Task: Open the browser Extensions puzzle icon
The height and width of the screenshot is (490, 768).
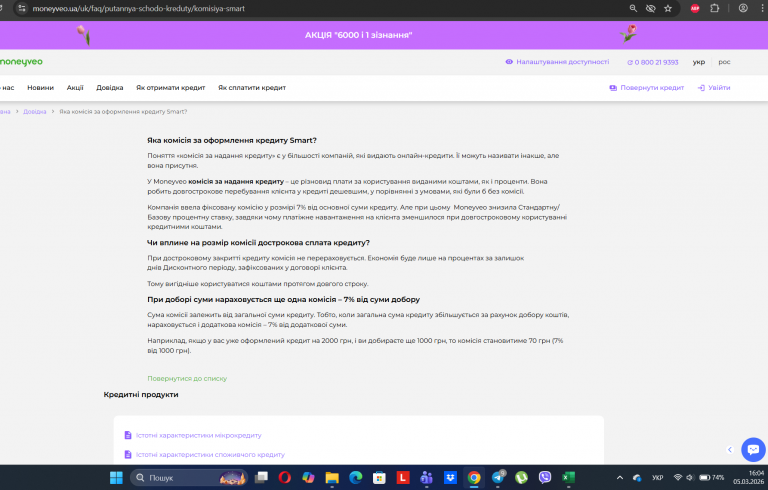Action: click(x=715, y=8)
